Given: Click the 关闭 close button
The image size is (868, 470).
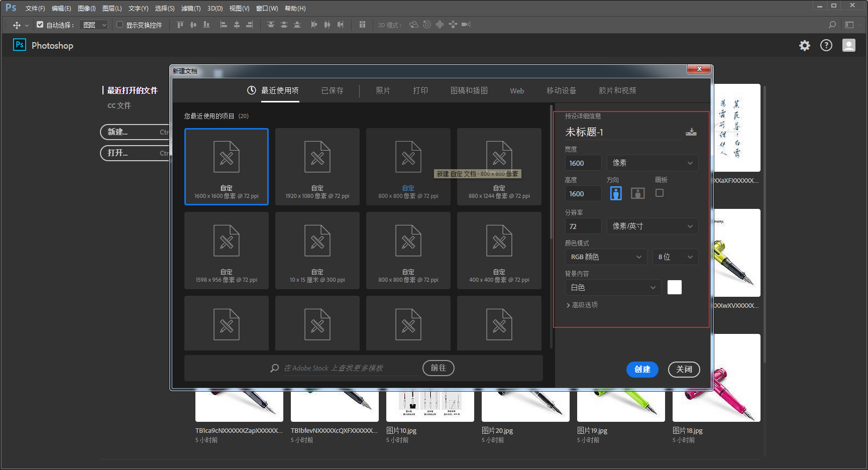Looking at the screenshot, I should (684, 370).
